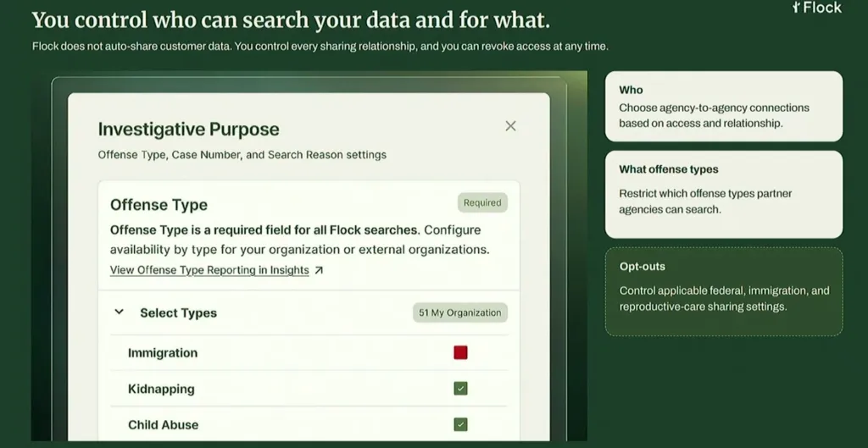Click the Flock logo
The height and width of the screenshot is (448, 868).
tap(817, 7)
